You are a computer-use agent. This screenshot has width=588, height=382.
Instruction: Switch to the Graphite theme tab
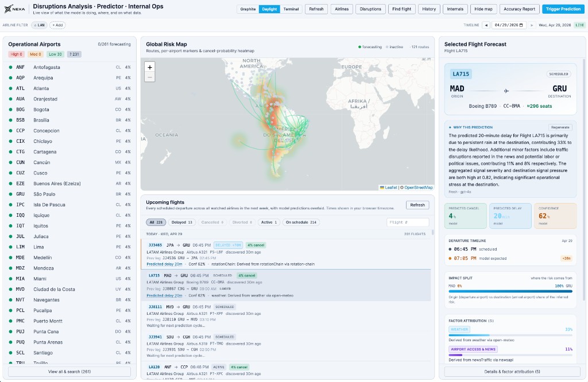(249, 9)
